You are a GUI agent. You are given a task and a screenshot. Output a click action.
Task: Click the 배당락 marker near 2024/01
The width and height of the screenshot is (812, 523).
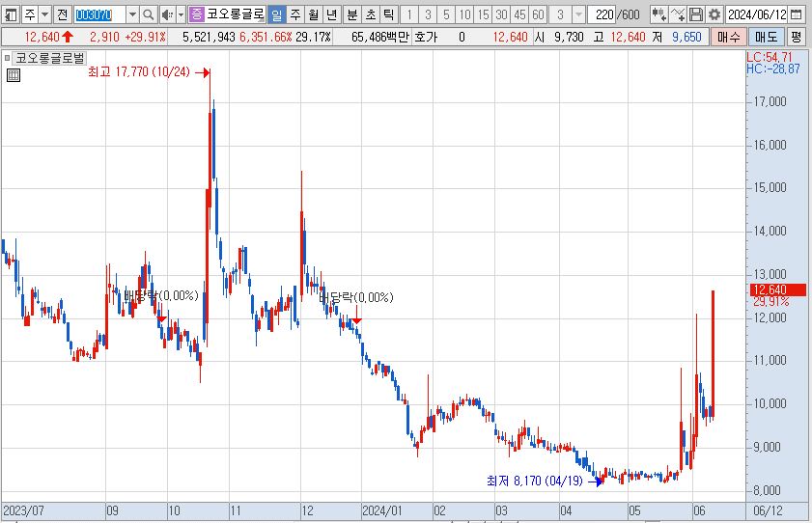tap(356, 297)
